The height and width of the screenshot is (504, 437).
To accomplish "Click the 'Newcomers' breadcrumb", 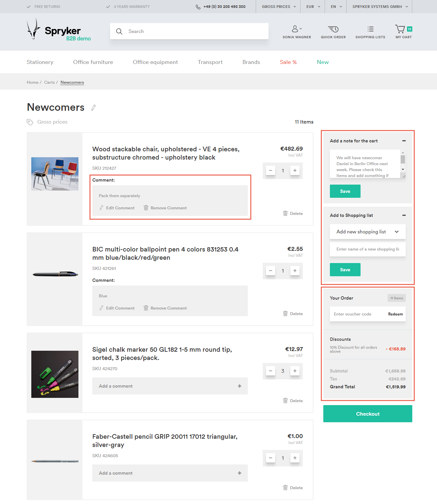I will 72,82.
